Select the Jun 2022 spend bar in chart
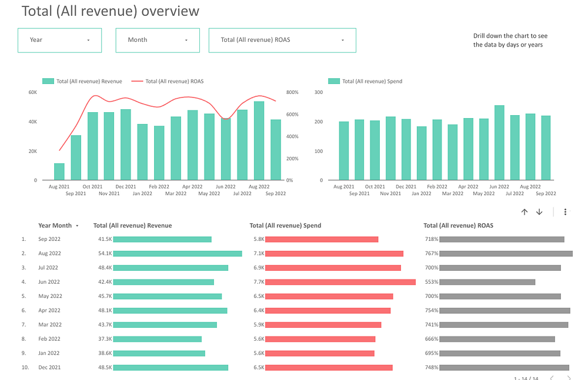 (x=499, y=143)
